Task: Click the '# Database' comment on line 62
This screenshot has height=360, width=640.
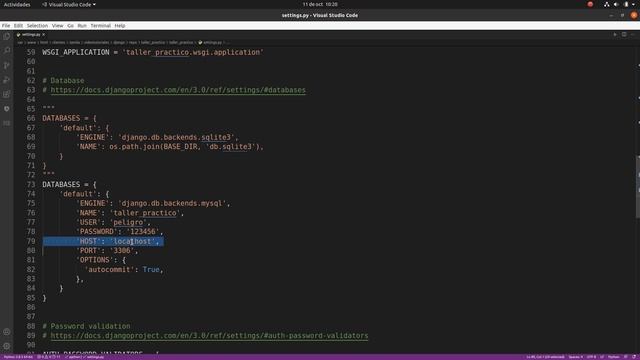Action: (63, 81)
